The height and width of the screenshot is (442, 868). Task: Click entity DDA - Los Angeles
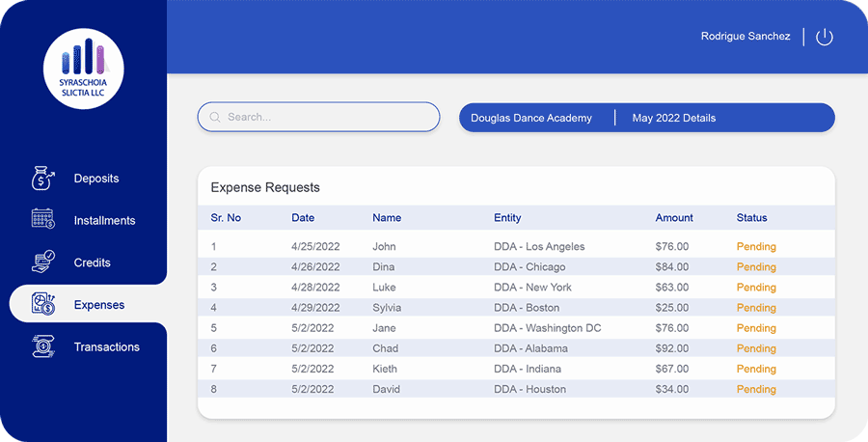click(x=539, y=246)
